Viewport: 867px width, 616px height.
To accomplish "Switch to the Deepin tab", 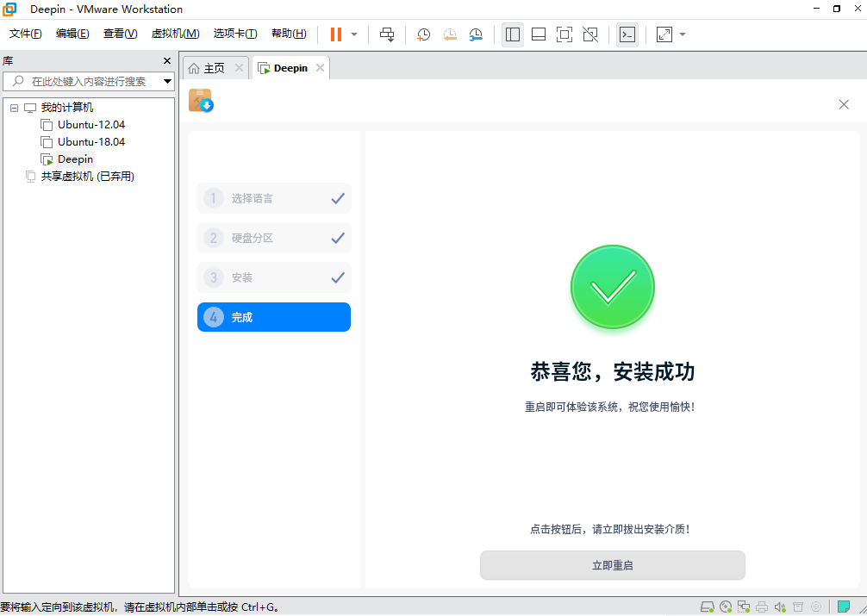I will point(290,68).
